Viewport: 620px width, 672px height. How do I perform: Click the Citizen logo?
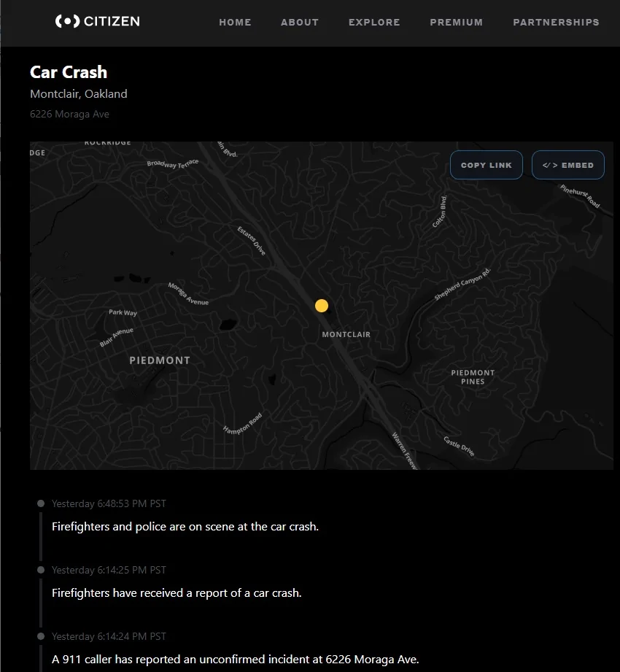tap(97, 21)
